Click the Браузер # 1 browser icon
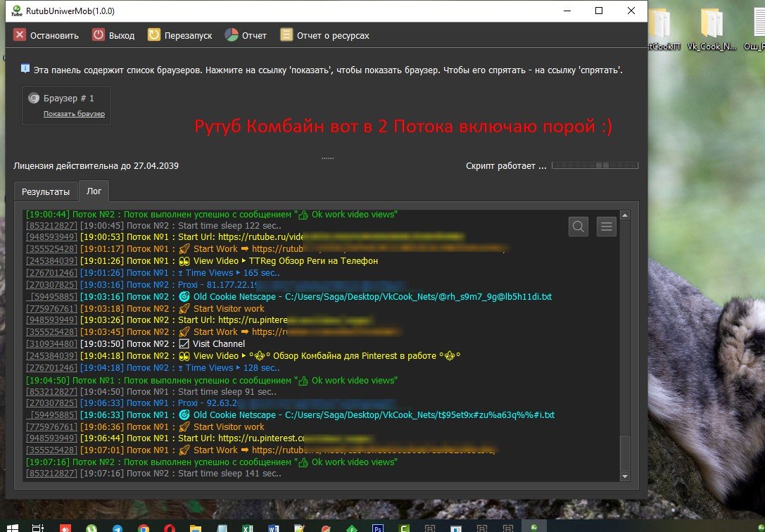 (34, 99)
